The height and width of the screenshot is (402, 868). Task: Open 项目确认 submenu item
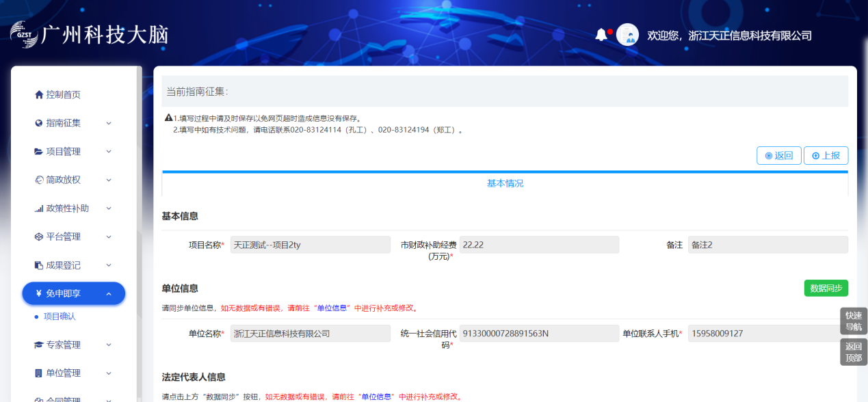60,317
